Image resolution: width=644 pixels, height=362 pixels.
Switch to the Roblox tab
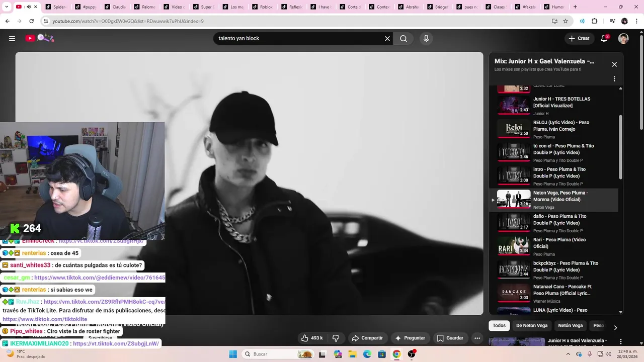click(x=263, y=7)
